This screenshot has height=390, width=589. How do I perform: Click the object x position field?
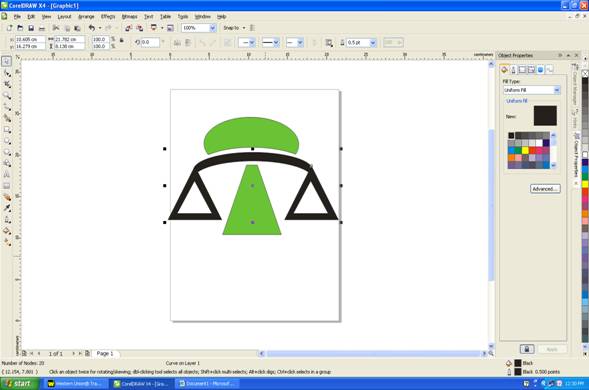[30, 39]
